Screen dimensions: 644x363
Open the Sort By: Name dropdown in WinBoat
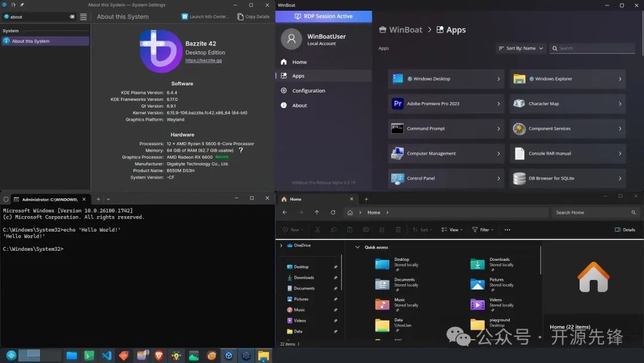tap(521, 48)
